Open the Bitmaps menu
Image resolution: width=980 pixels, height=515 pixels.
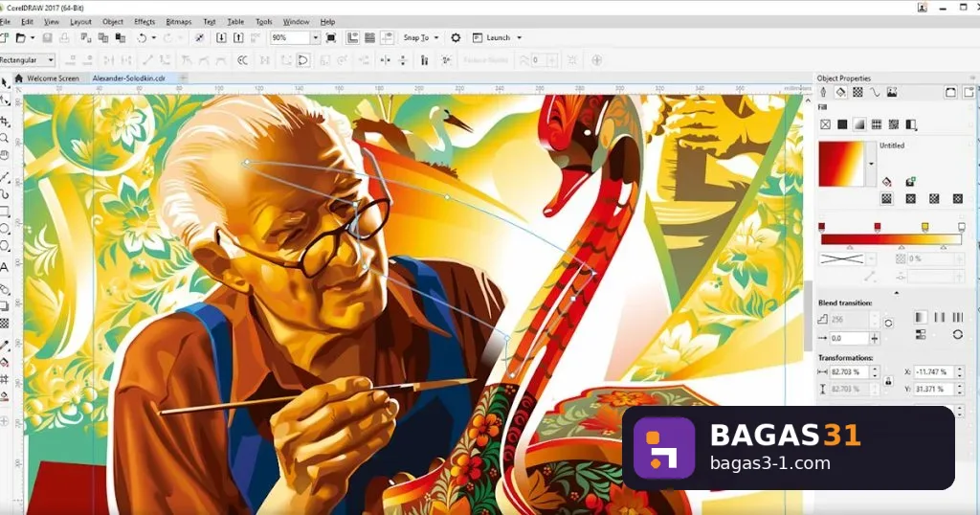coord(179,22)
